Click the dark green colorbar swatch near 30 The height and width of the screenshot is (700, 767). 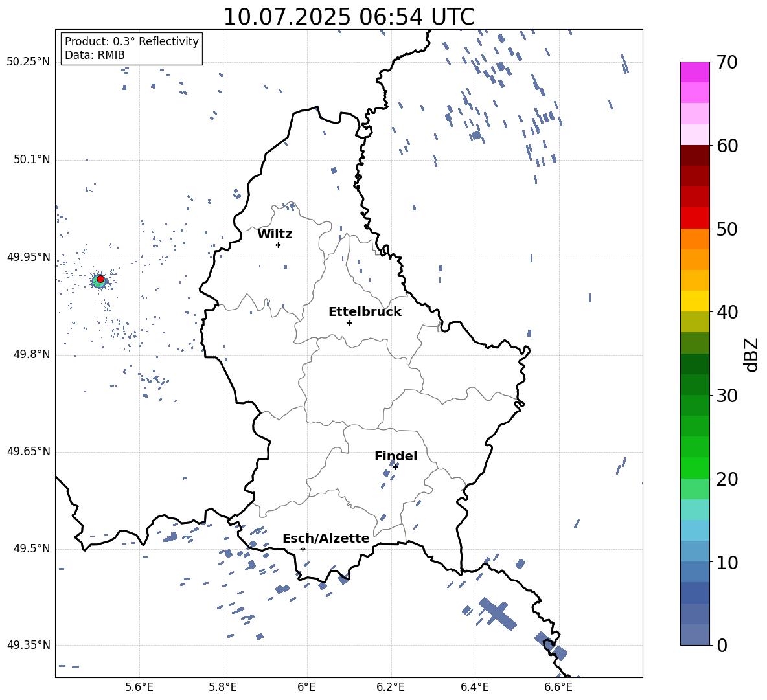pyautogui.click(x=694, y=385)
